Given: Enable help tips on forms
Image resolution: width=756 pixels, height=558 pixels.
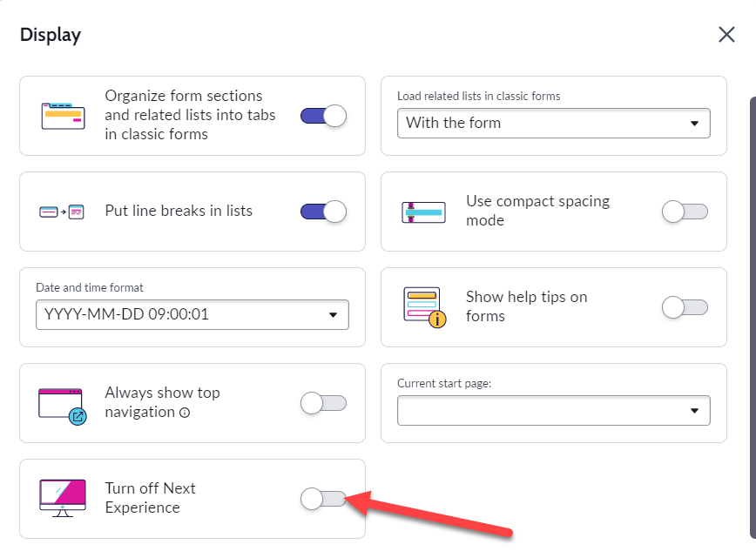Looking at the screenshot, I should coord(685,307).
